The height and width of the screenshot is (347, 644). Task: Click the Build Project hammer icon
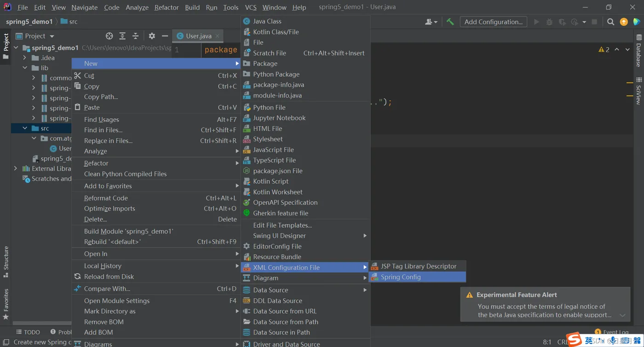pos(450,22)
